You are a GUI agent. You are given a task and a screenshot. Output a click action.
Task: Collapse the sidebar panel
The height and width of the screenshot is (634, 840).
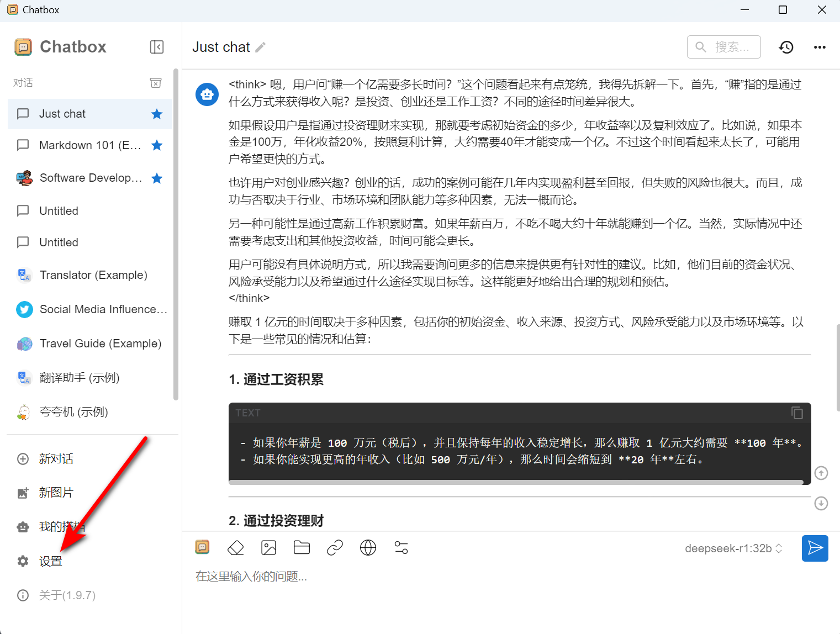point(156,47)
